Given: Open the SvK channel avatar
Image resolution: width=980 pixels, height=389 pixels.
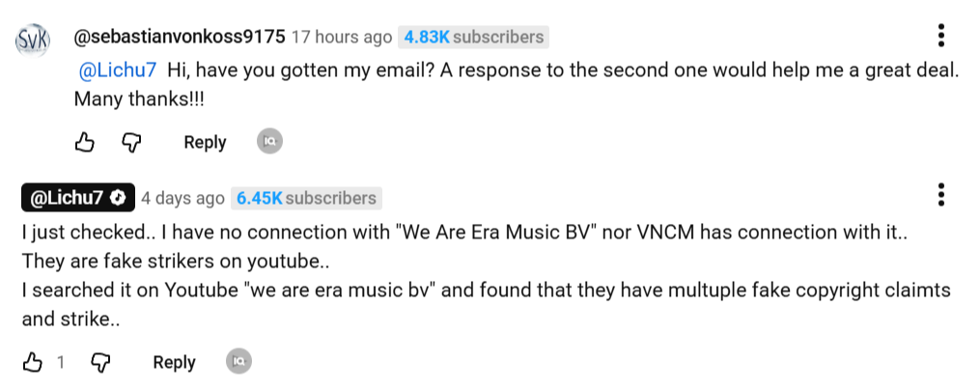Looking at the screenshot, I should 33,41.
